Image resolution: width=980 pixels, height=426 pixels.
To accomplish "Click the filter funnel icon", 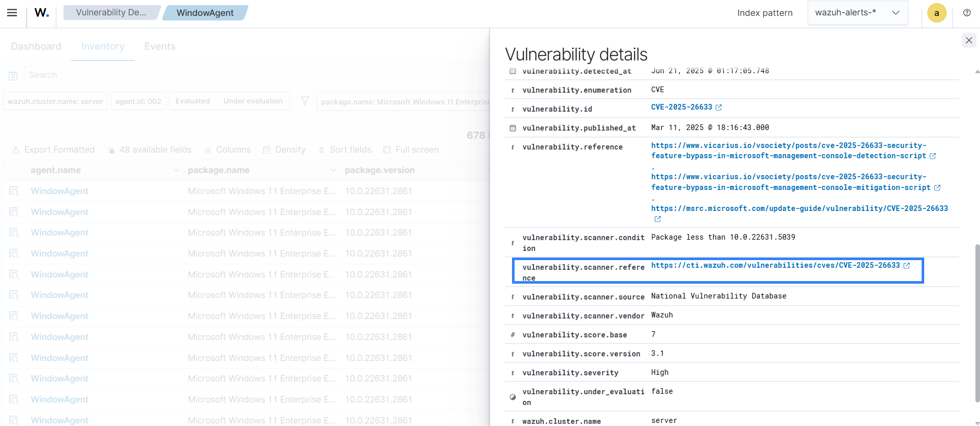I will (305, 101).
